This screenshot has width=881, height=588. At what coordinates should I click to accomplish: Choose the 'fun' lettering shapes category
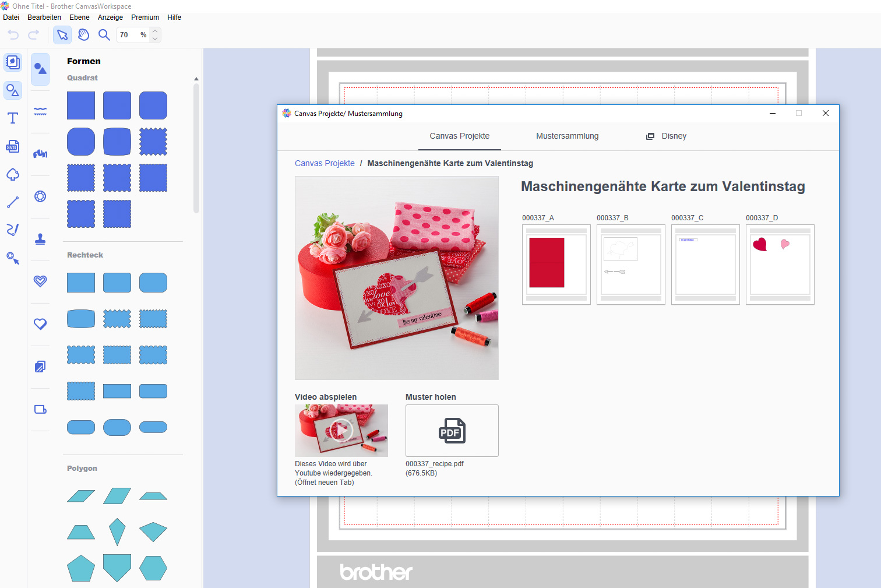pos(40,154)
